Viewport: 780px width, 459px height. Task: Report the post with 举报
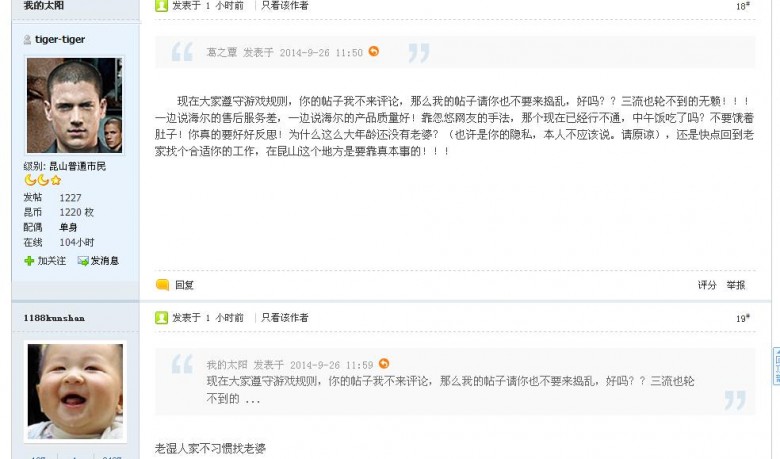(x=736, y=285)
